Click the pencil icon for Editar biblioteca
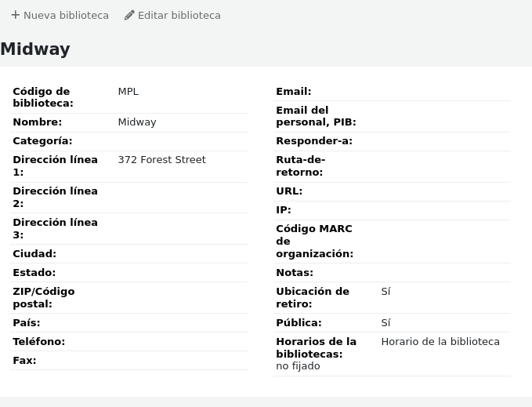532x407 pixels. click(129, 15)
